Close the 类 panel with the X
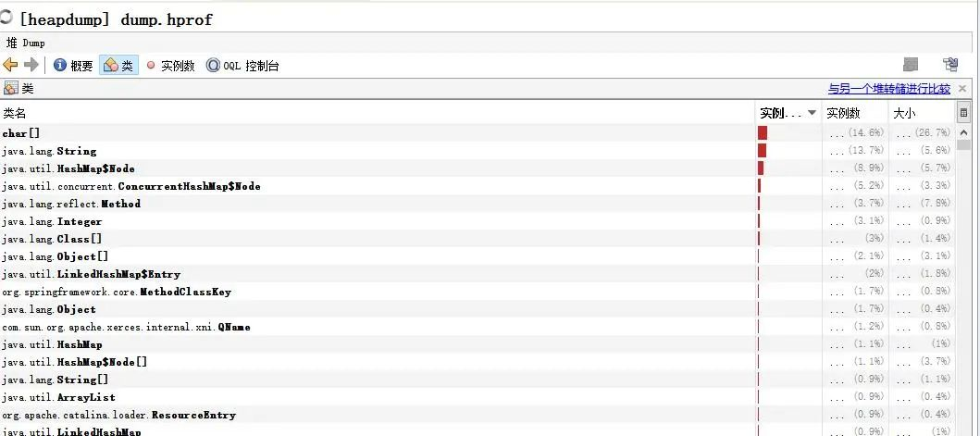Viewport: 980px width, 436px height. (x=962, y=88)
